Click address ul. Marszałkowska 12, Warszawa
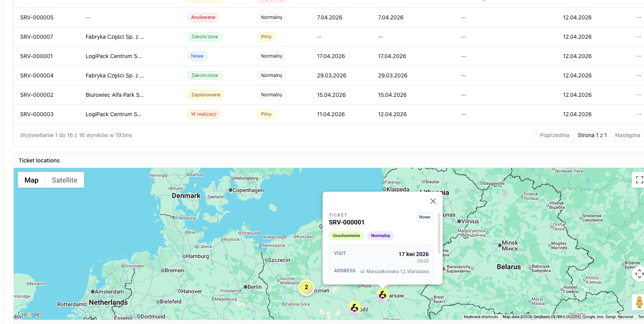644x324 pixels. pyautogui.click(x=394, y=271)
